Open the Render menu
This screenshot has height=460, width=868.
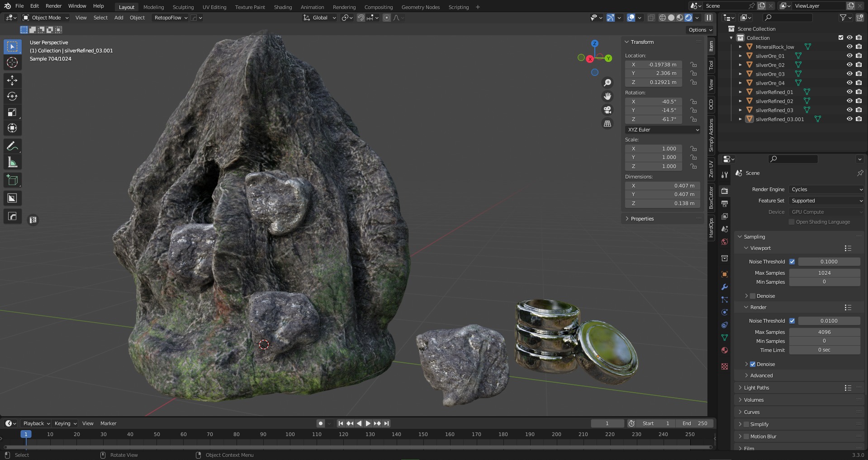(x=53, y=6)
